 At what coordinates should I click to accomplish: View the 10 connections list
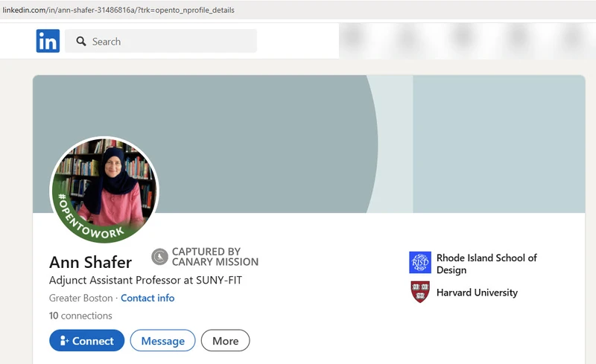(x=80, y=316)
